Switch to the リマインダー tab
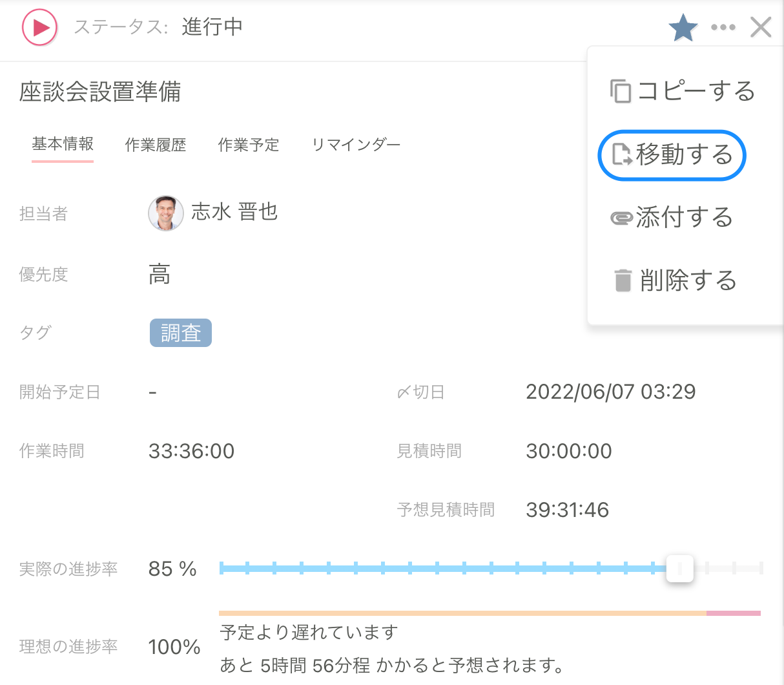The height and width of the screenshot is (685, 784). (356, 145)
